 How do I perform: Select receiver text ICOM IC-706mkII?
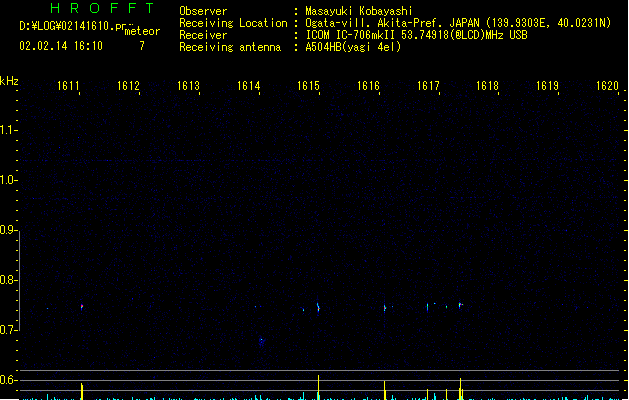coord(350,35)
